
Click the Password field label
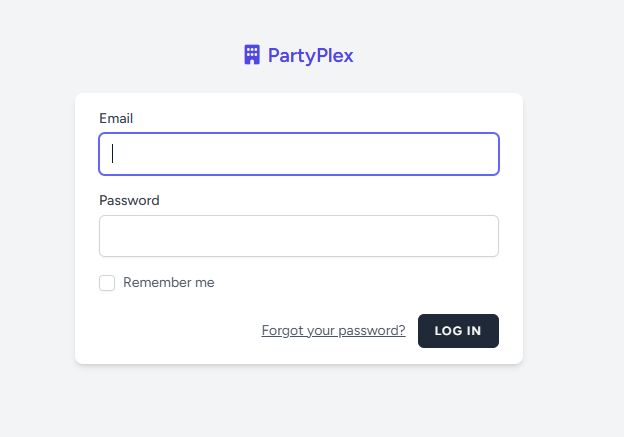129,200
